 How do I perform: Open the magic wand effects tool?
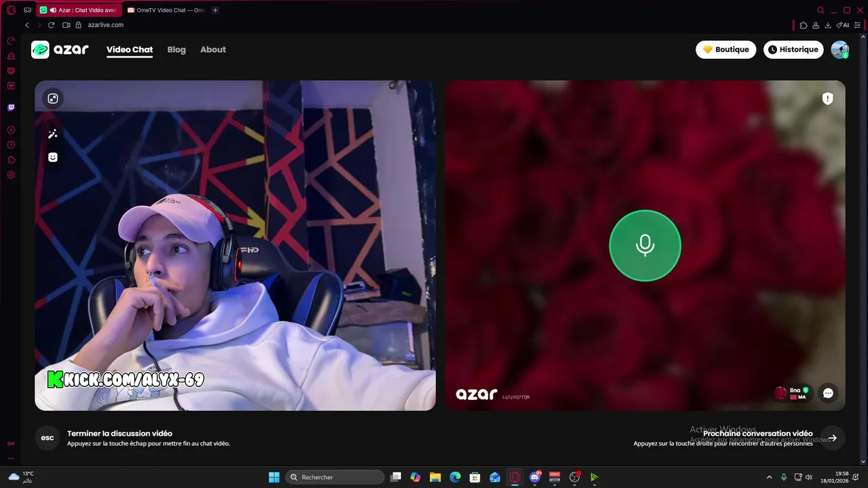coord(53,134)
